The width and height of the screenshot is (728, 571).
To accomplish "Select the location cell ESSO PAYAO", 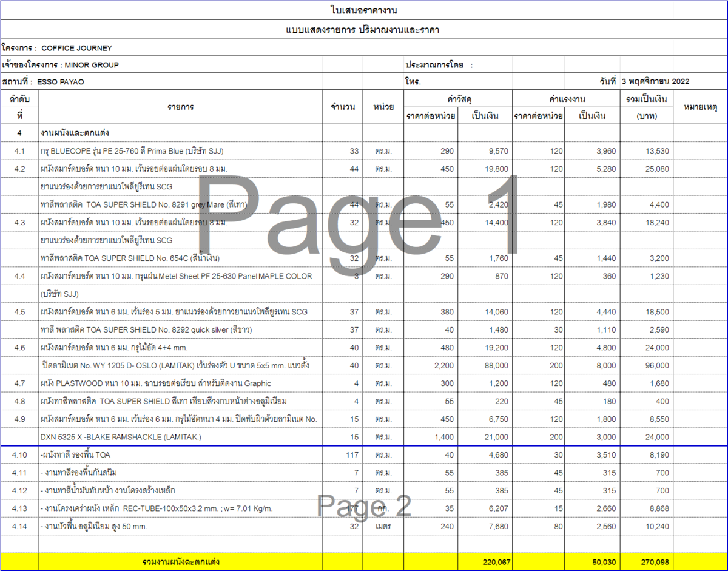I will pos(61,81).
